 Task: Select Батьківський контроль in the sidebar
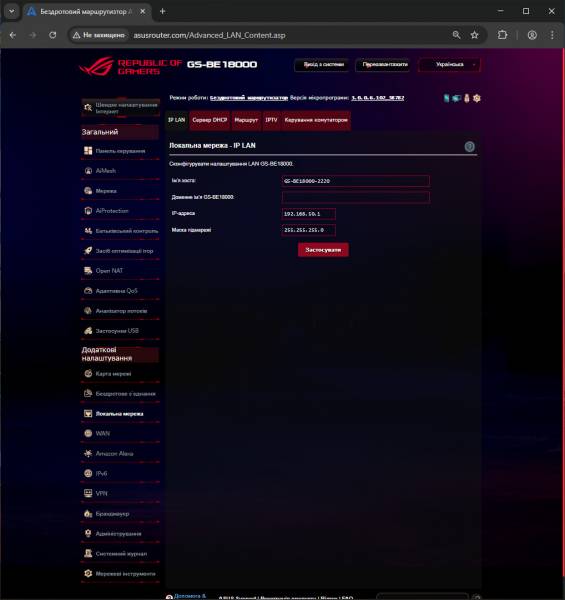click(120, 231)
